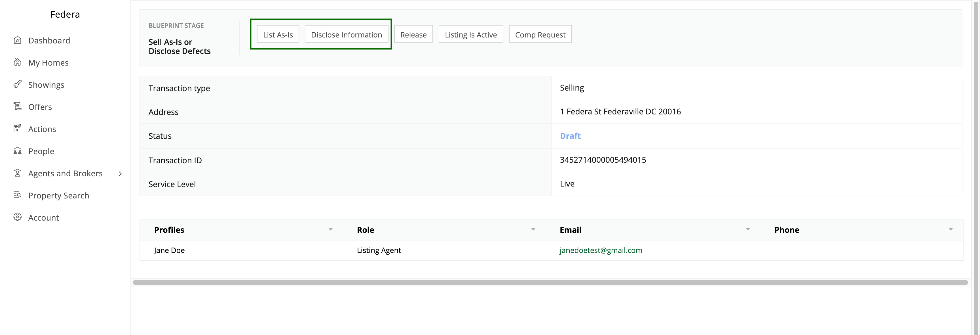Click the Email column header
Image resolution: width=980 pixels, height=335 pixels.
point(571,230)
